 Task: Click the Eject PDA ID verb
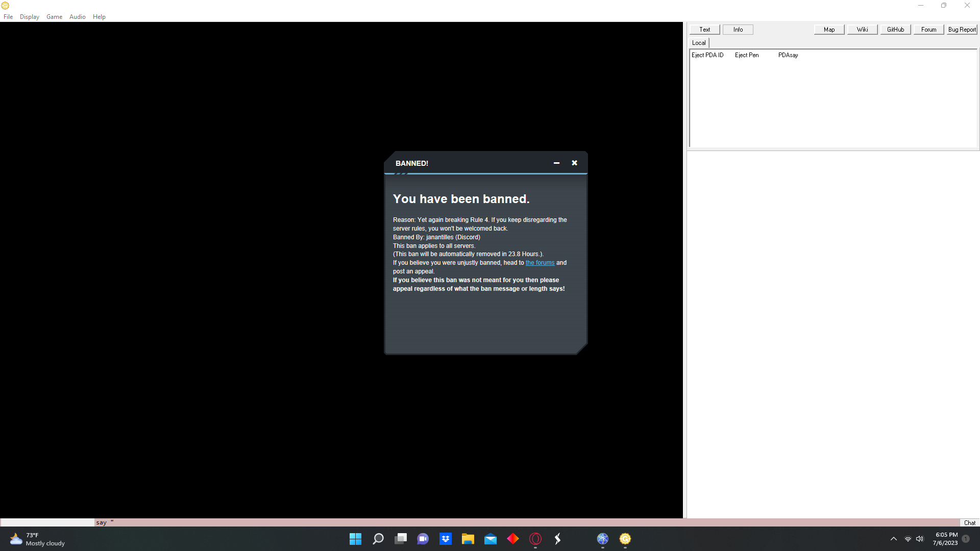click(707, 55)
